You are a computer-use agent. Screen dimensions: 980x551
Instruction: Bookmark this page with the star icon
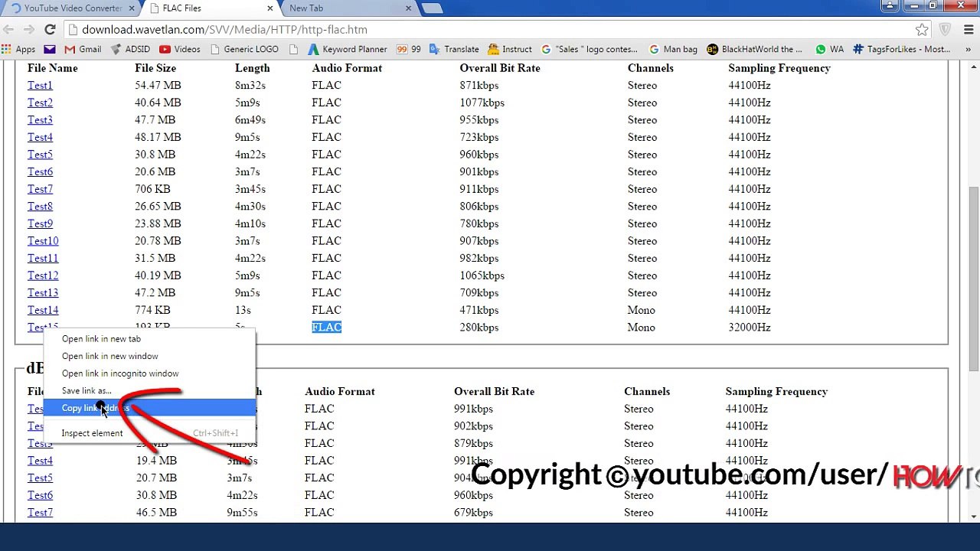[x=922, y=30]
